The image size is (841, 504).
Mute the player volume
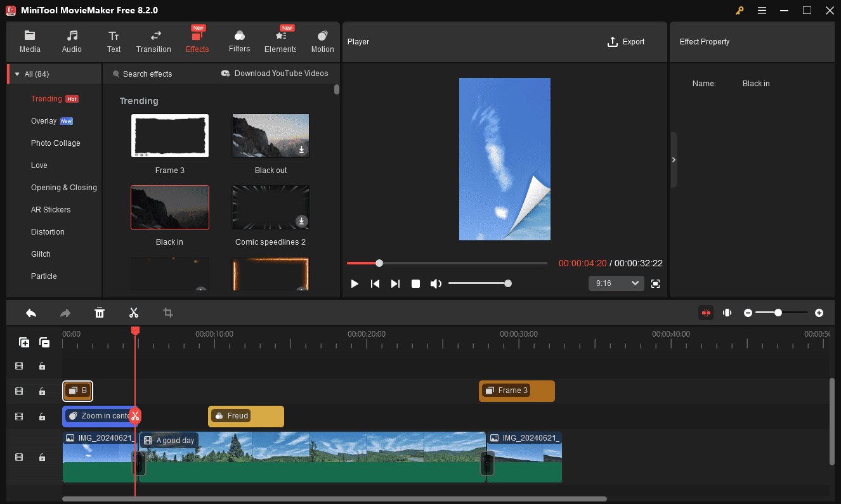click(436, 283)
